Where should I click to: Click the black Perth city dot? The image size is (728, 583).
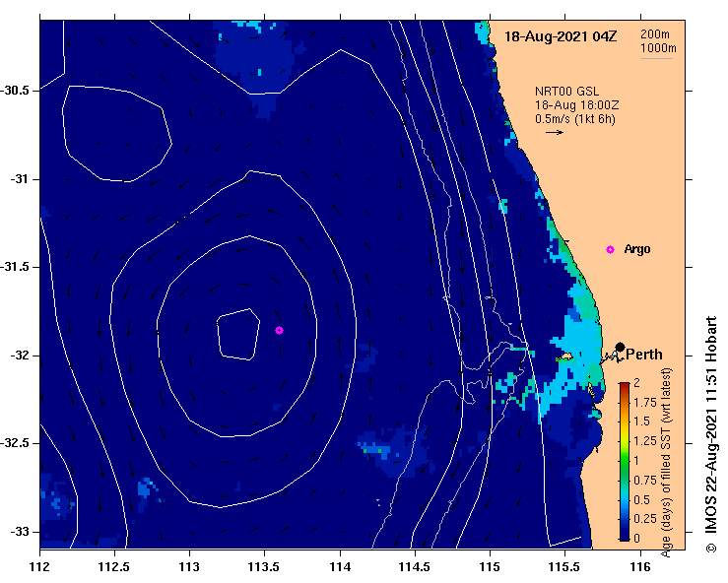click(620, 347)
